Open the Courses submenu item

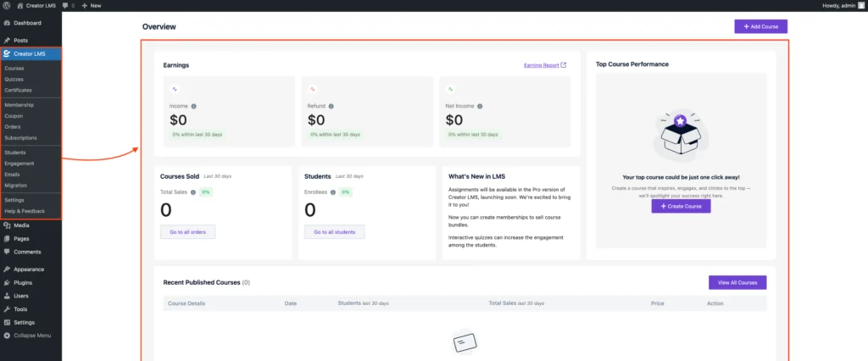coord(14,68)
